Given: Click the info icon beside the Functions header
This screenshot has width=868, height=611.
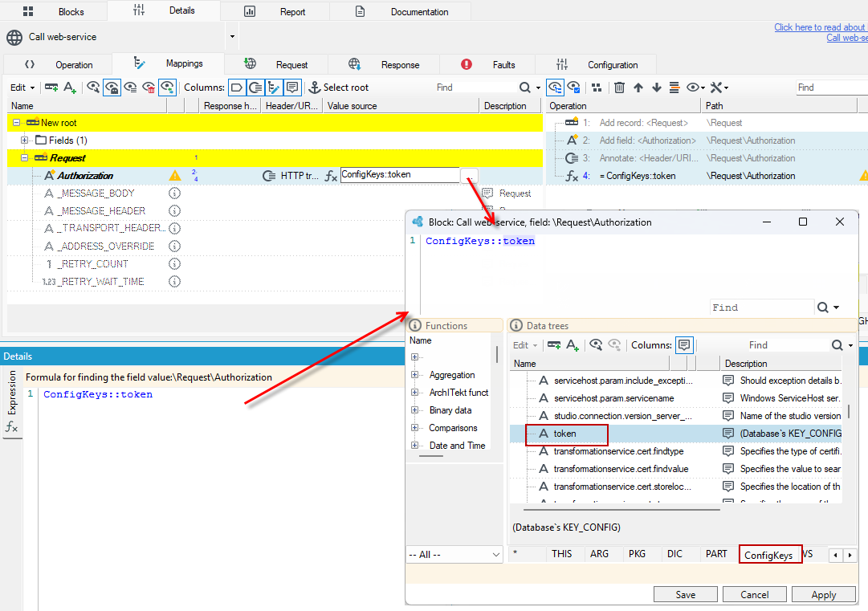Looking at the screenshot, I should point(415,325).
